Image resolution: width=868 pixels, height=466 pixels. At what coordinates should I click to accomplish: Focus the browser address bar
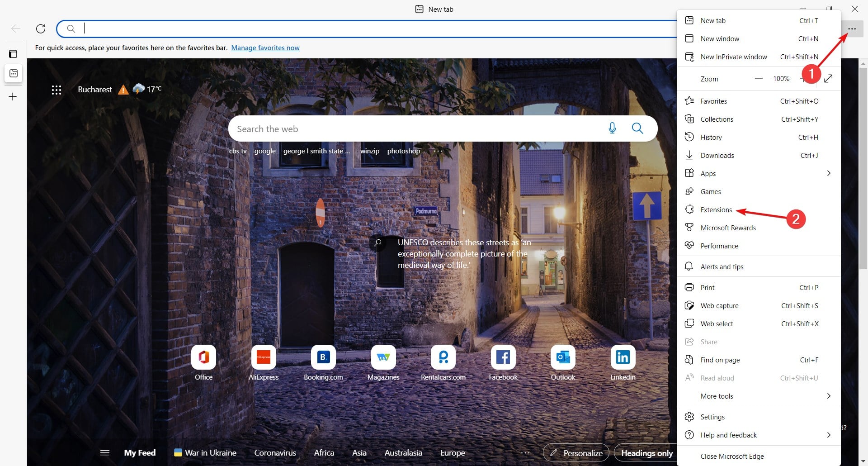[367, 29]
